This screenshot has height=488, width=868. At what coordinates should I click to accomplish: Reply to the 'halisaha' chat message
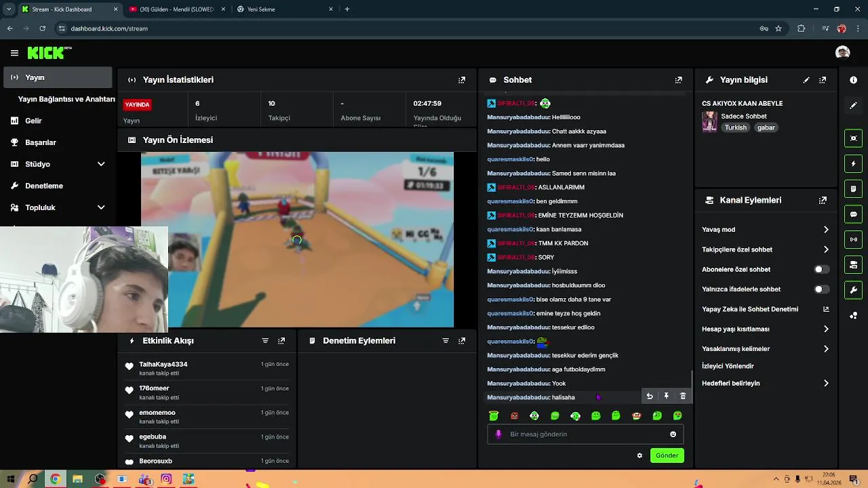650,396
